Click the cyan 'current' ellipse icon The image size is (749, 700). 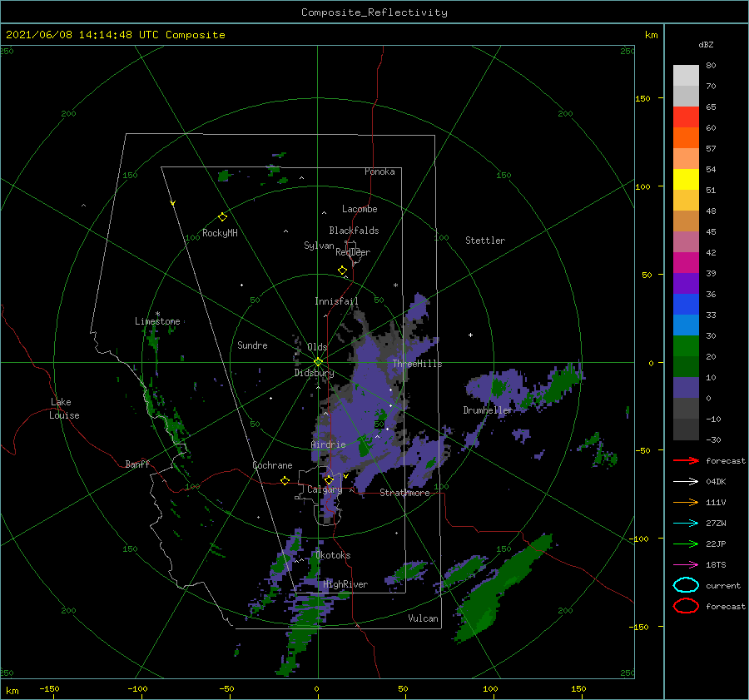pyautogui.click(x=686, y=585)
